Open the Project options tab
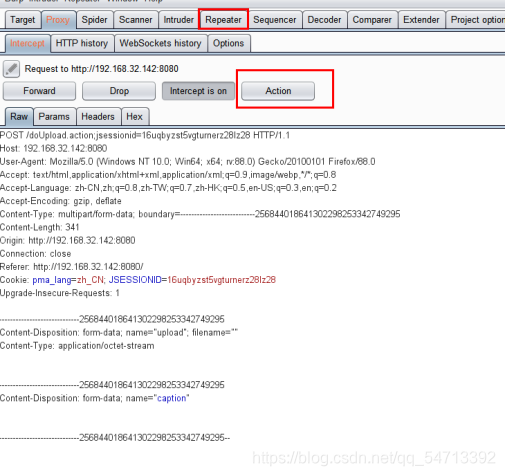Screen dimensions: 505x476 (x=476, y=20)
